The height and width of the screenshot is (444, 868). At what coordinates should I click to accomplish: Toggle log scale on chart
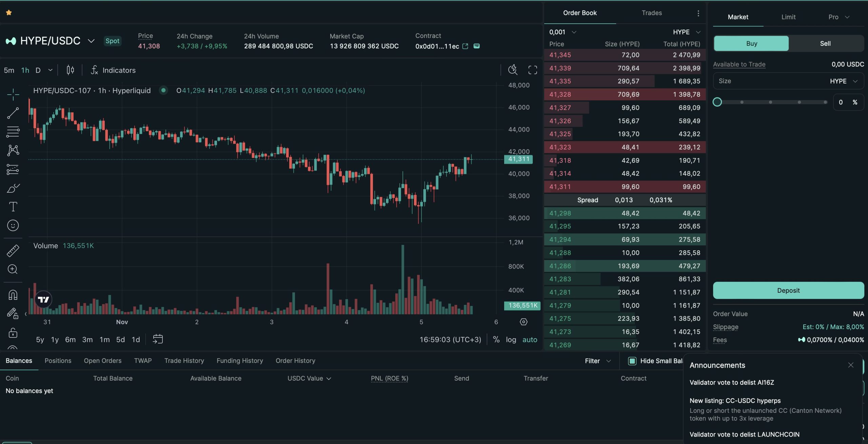(511, 340)
